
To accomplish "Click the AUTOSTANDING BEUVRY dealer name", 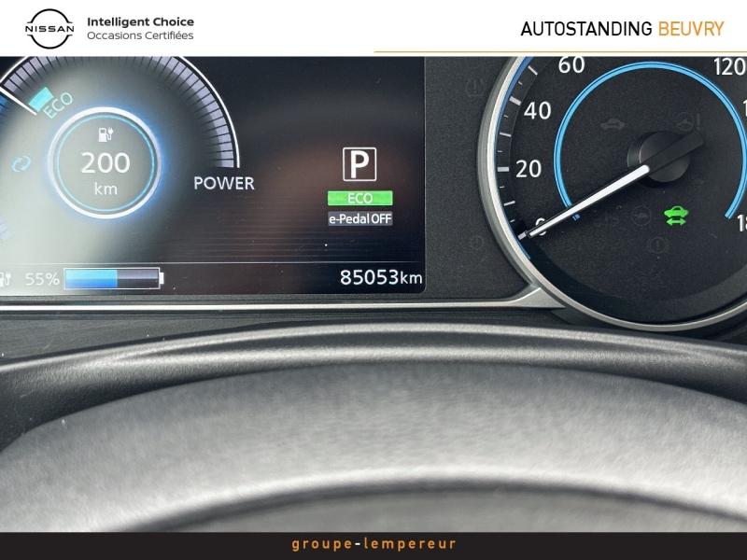I will pyautogui.click(x=622, y=29).
